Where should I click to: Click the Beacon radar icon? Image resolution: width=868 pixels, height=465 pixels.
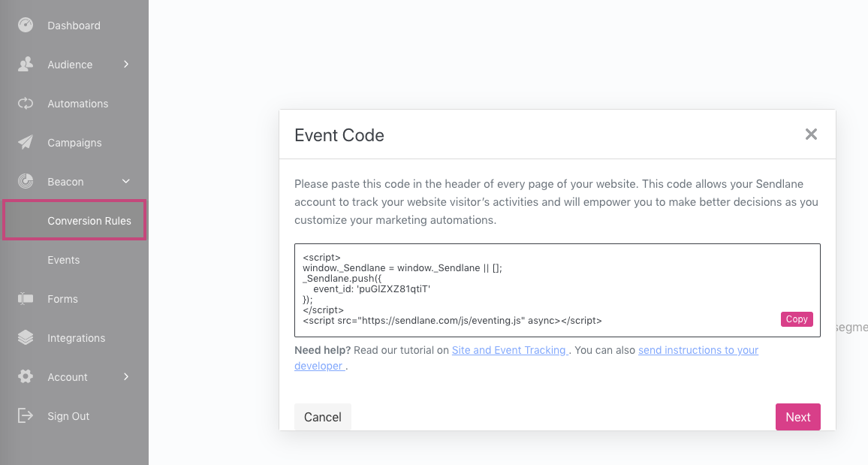26,181
